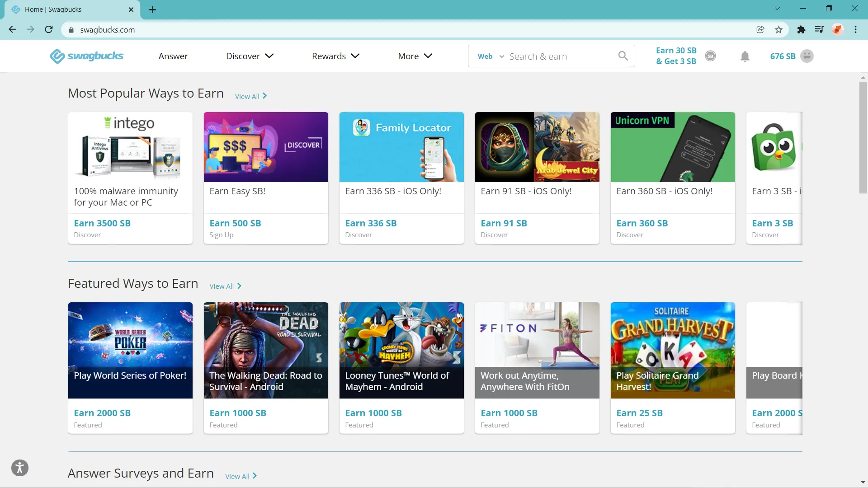Open Solitaire Grand Harvest card

click(x=673, y=368)
